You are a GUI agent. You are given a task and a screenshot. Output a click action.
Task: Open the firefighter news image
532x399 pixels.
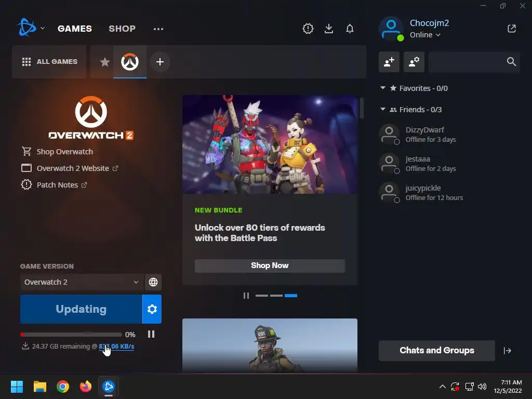coord(270,345)
